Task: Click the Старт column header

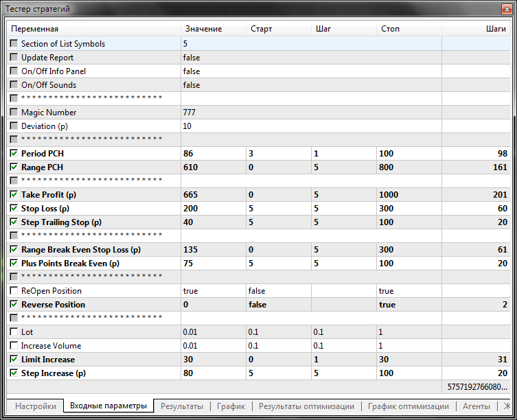Action: 279,29
